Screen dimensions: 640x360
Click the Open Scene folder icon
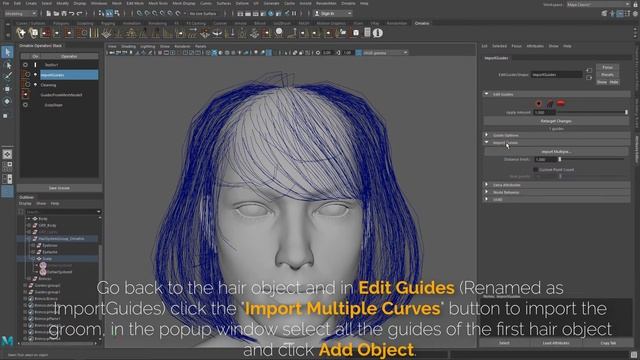click(56, 13)
